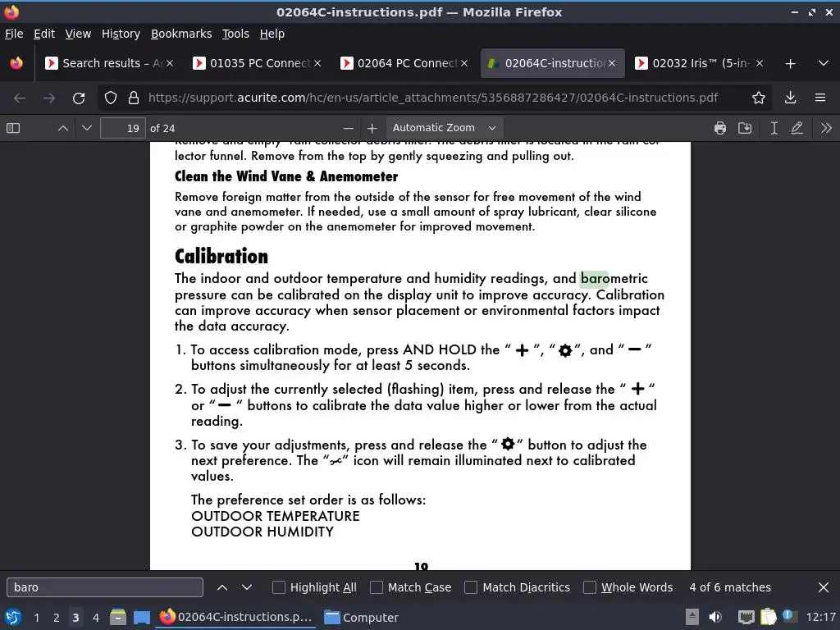
Task: Go forward in browser history
Action: click(x=48, y=98)
